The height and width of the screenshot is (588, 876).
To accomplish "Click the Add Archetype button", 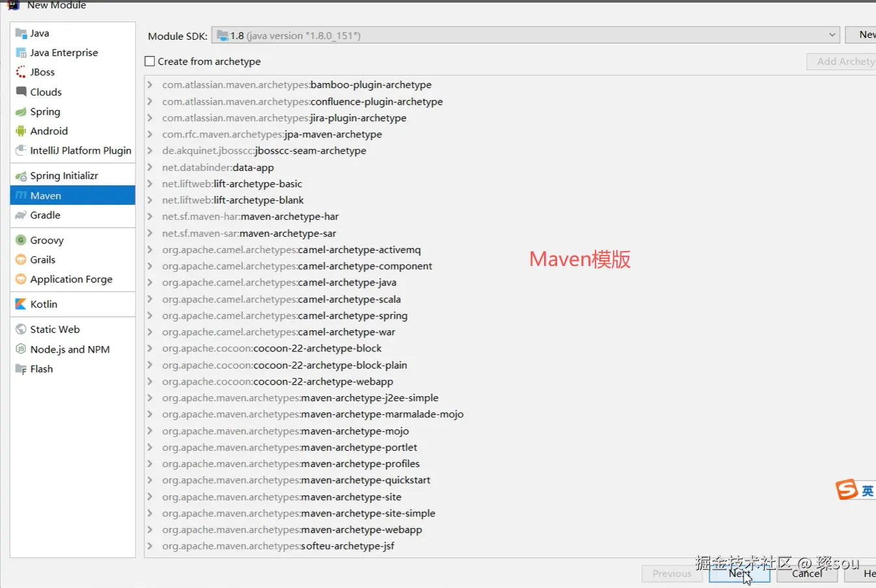I will tap(842, 61).
